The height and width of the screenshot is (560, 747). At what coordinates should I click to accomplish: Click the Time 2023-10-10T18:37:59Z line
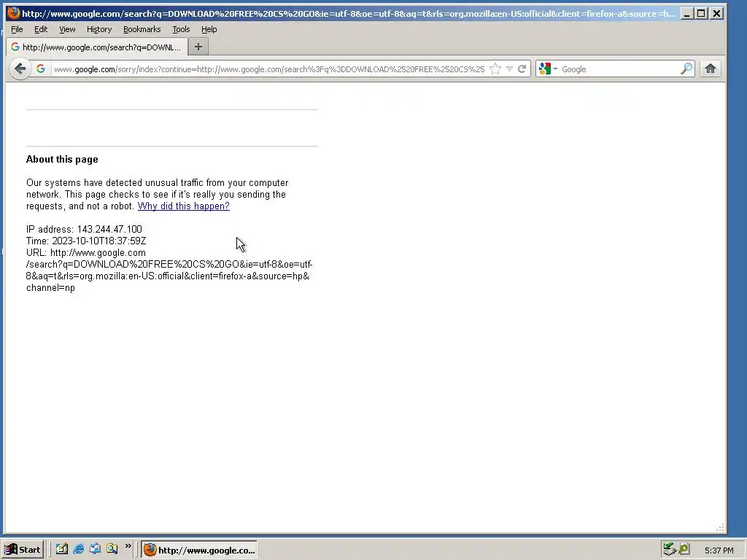click(86, 241)
